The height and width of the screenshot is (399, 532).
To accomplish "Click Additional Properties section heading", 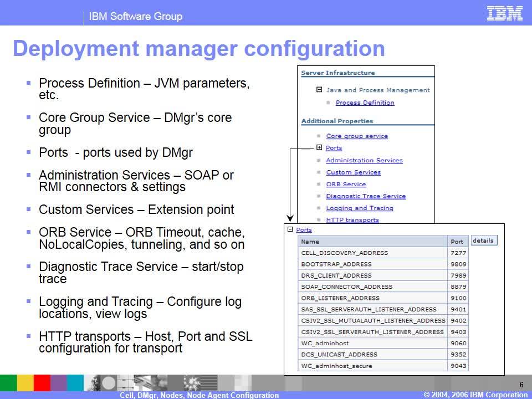I will pos(337,121).
